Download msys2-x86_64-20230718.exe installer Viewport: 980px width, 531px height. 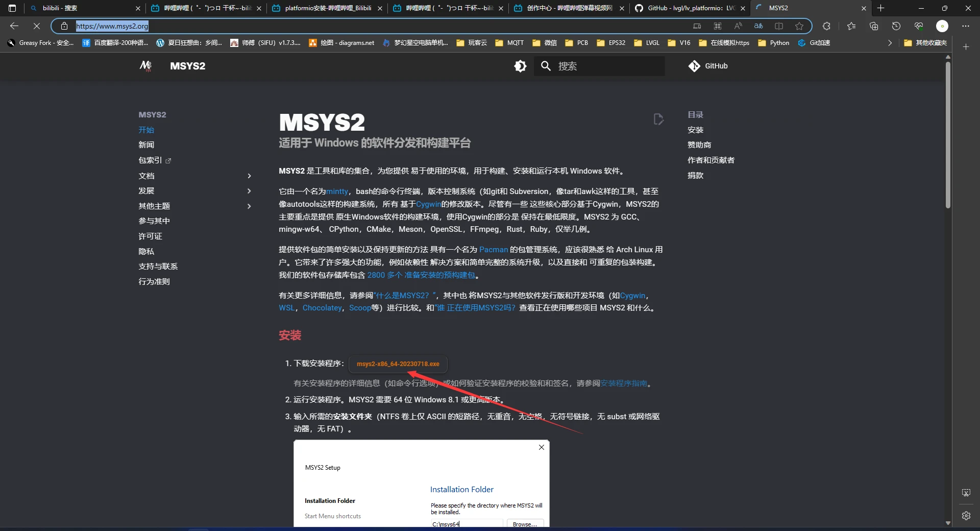[x=398, y=364]
